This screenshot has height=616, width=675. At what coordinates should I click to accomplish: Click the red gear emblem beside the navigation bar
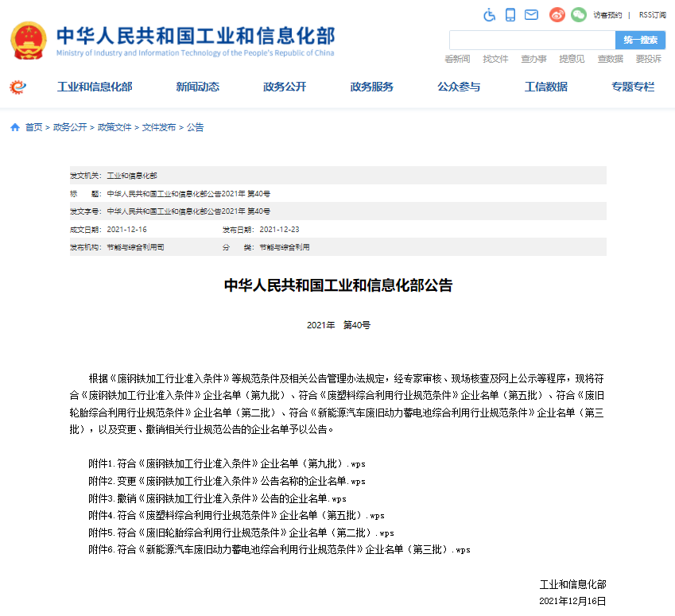coord(16,87)
